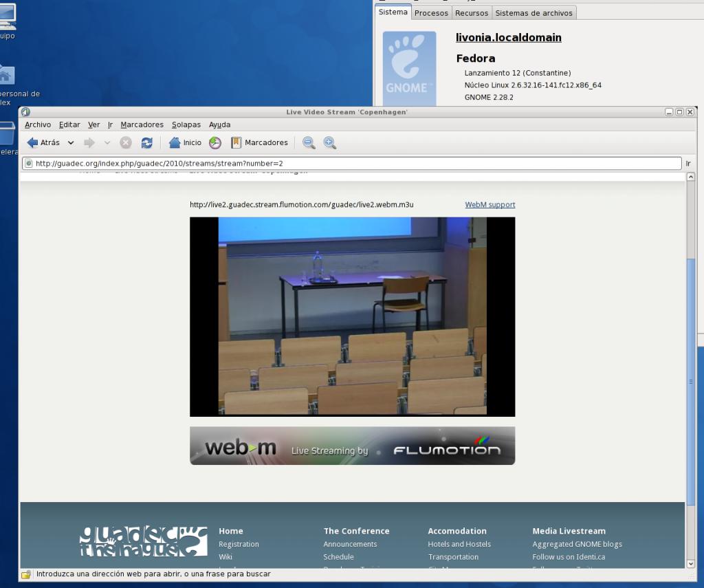This screenshot has height=588, width=704.
Task: Click the Ir go button beside address bar
Action: [x=688, y=164]
